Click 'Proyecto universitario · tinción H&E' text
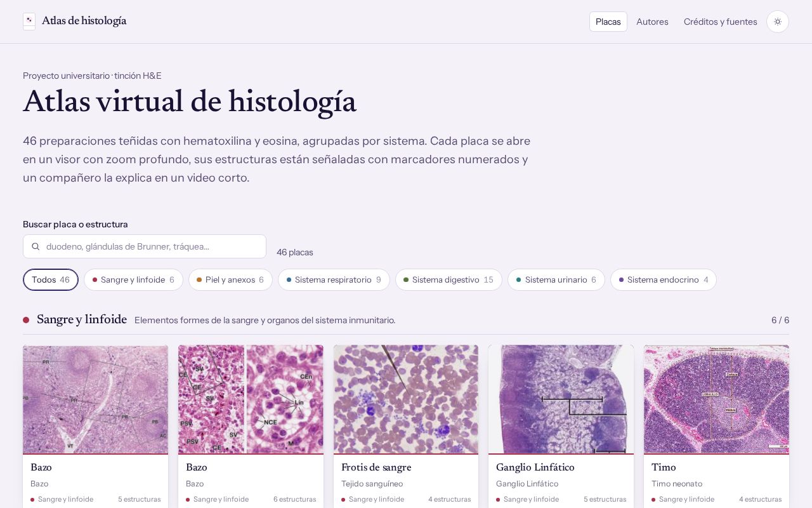812x508 pixels. 92,76
